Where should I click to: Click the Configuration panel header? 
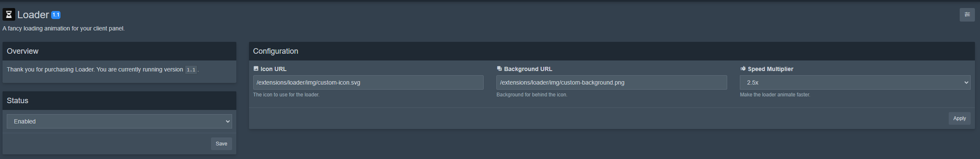(612, 51)
